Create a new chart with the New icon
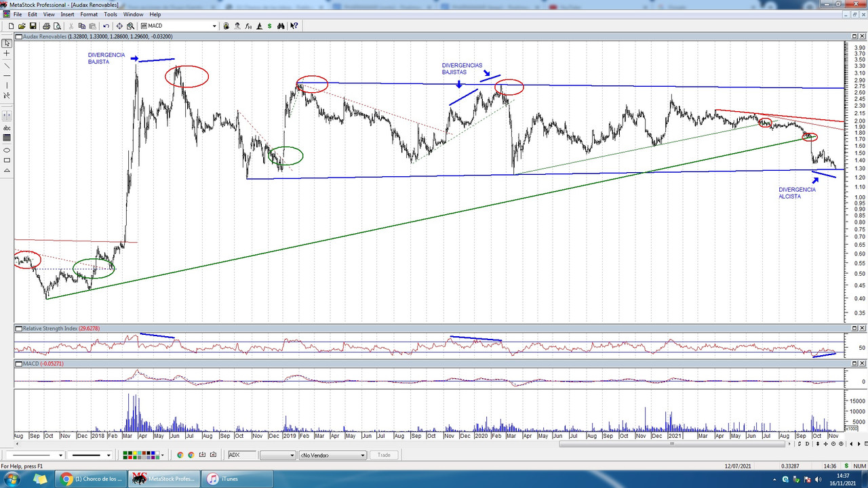The width and height of the screenshot is (868, 488). tap(11, 26)
